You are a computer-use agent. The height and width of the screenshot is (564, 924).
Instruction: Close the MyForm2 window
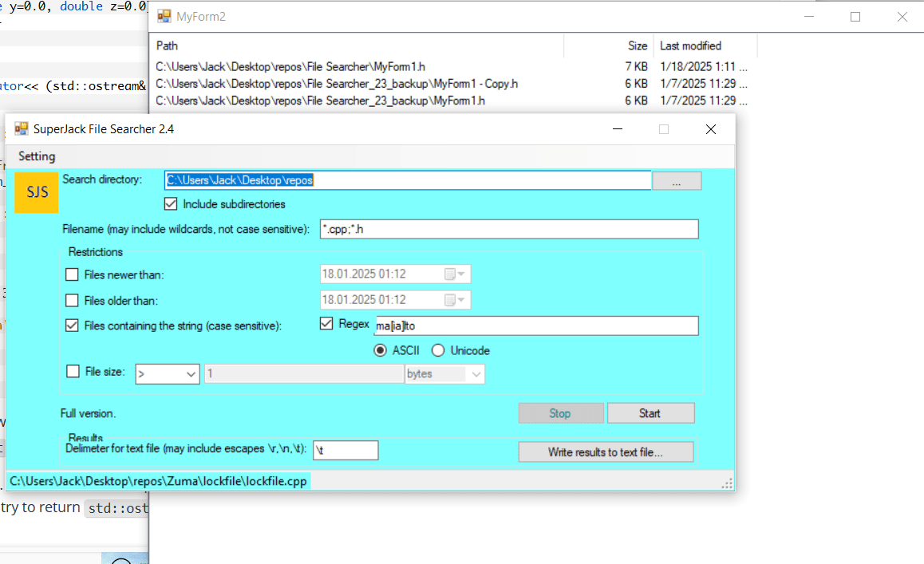pyautogui.click(x=902, y=17)
